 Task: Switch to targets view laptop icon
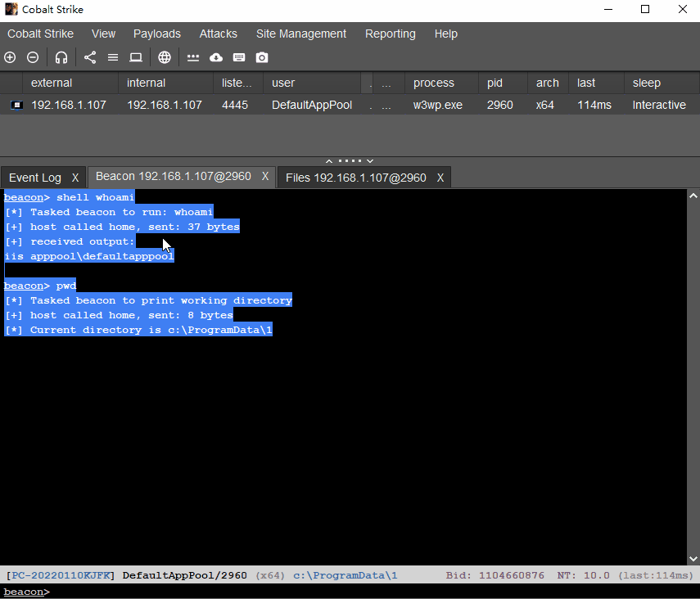[136, 57]
